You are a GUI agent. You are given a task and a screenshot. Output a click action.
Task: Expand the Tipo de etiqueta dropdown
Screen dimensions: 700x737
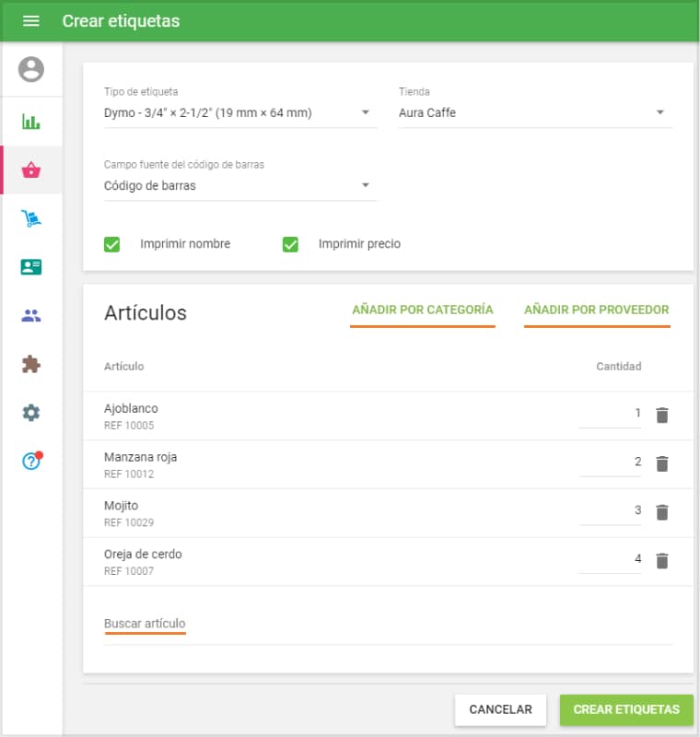[x=239, y=113]
